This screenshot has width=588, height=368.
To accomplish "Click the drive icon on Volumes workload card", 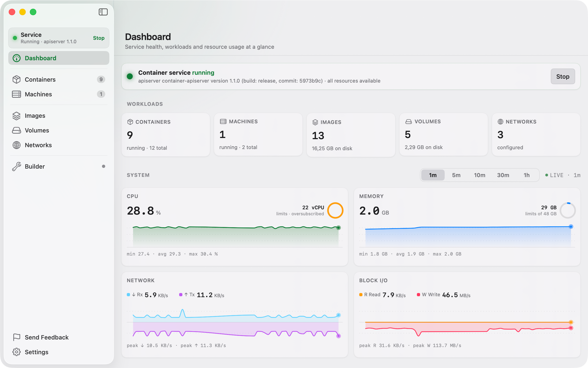I will pyautogui.click(x=408, y=121).
